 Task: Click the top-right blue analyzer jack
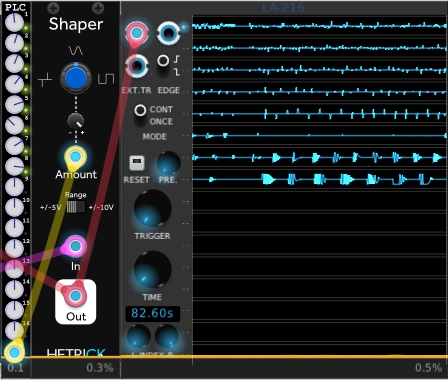[168, 33]
